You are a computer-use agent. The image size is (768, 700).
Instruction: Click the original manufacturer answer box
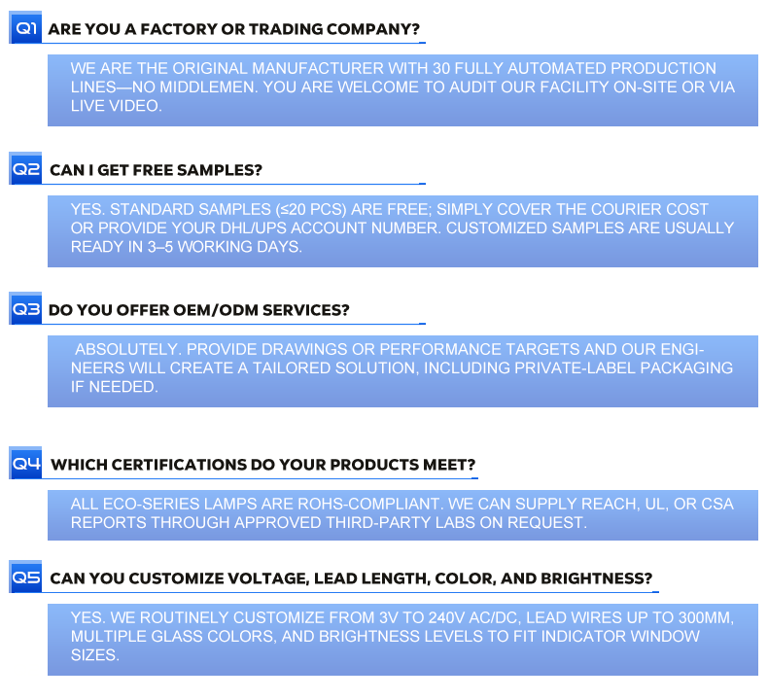pyautogui.click(x=402, y=90)
